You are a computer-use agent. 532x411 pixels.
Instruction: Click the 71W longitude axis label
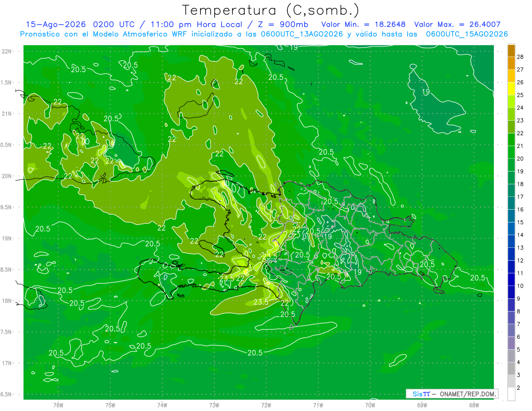318,405
